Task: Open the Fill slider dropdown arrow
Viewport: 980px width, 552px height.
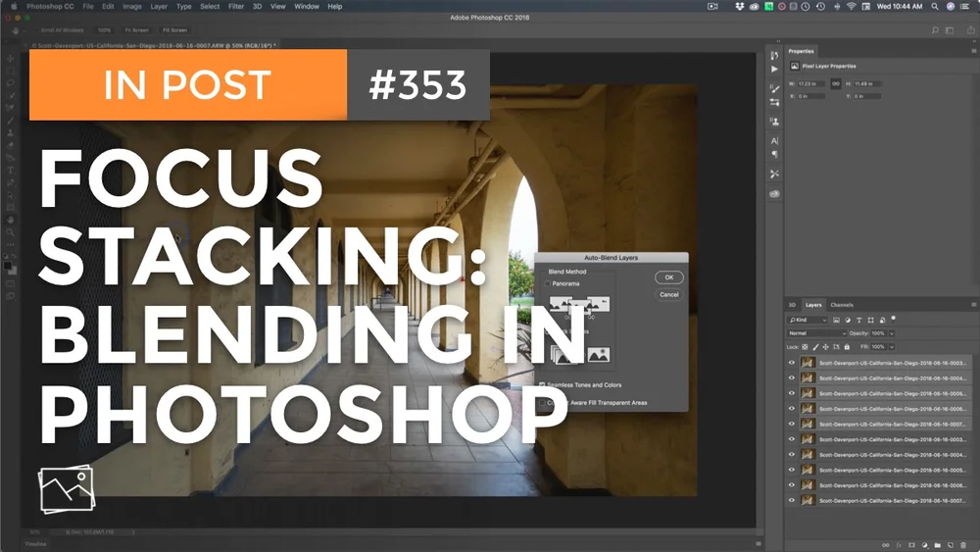Action: (892, 347)
